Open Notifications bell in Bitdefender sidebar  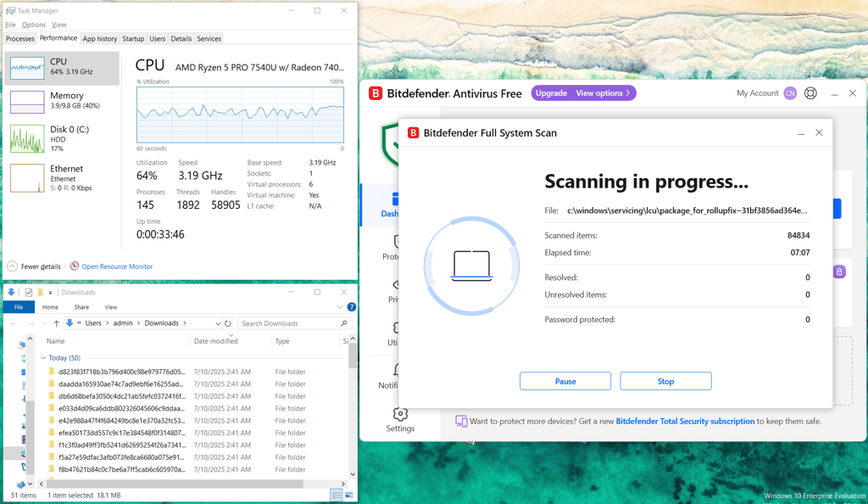click(397, 370)
